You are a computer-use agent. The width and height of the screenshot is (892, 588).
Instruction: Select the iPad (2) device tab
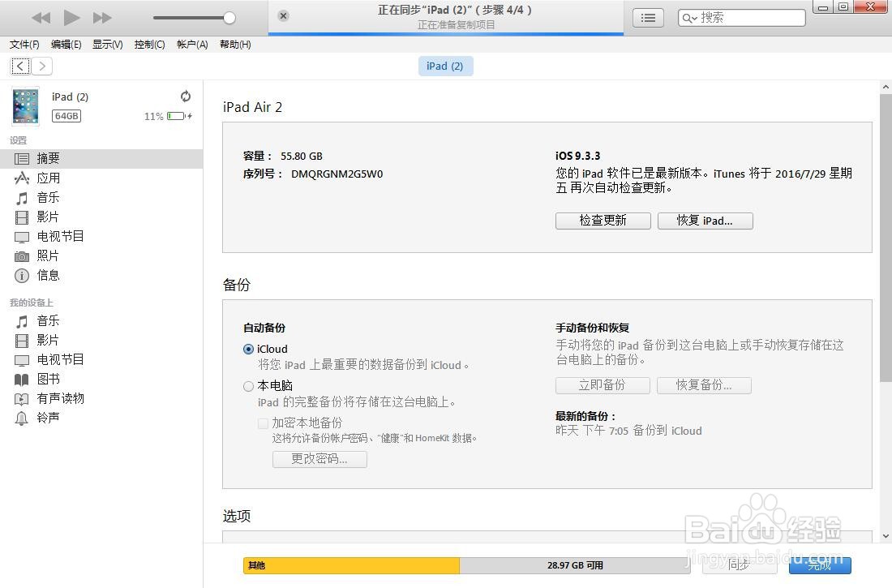445,66
